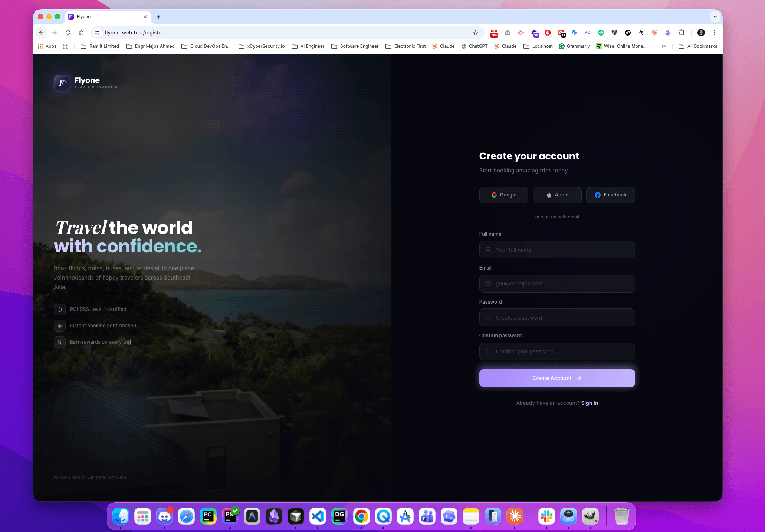Viewport: 765px width, 532px height.
Task: Open the Chrome three-dot menu
Action: 714,33
